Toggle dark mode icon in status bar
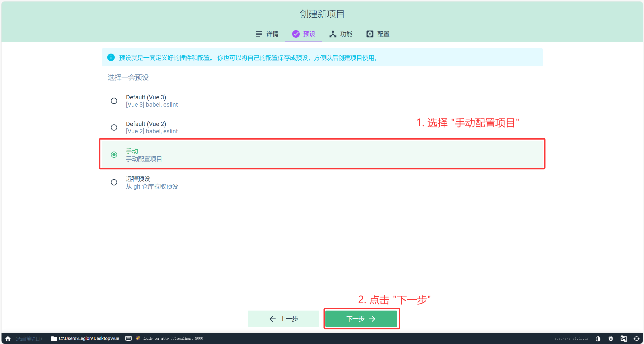 coord(598,338)
